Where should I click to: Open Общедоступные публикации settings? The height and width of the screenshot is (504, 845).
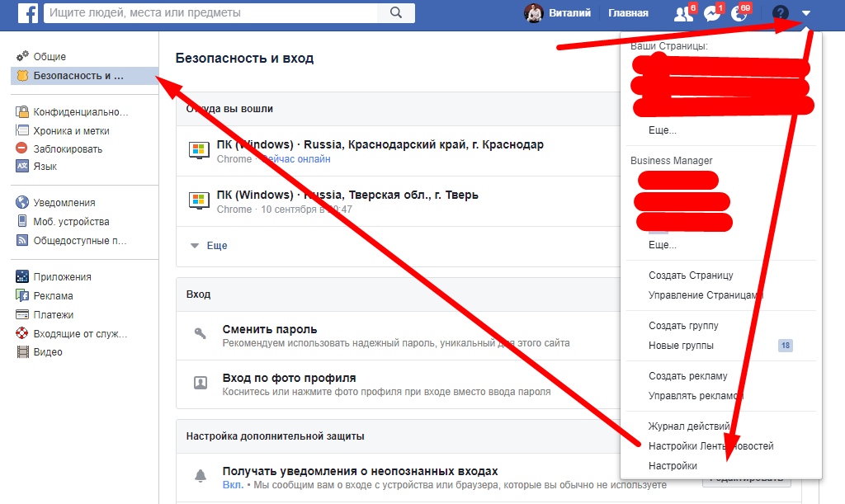tap(80, 241)
